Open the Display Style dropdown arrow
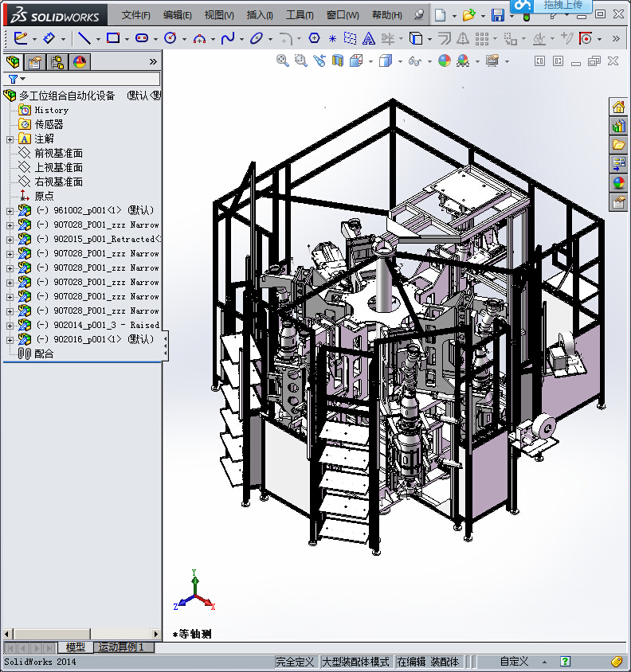This screenshot has width=631, height=672. point(400,62)
